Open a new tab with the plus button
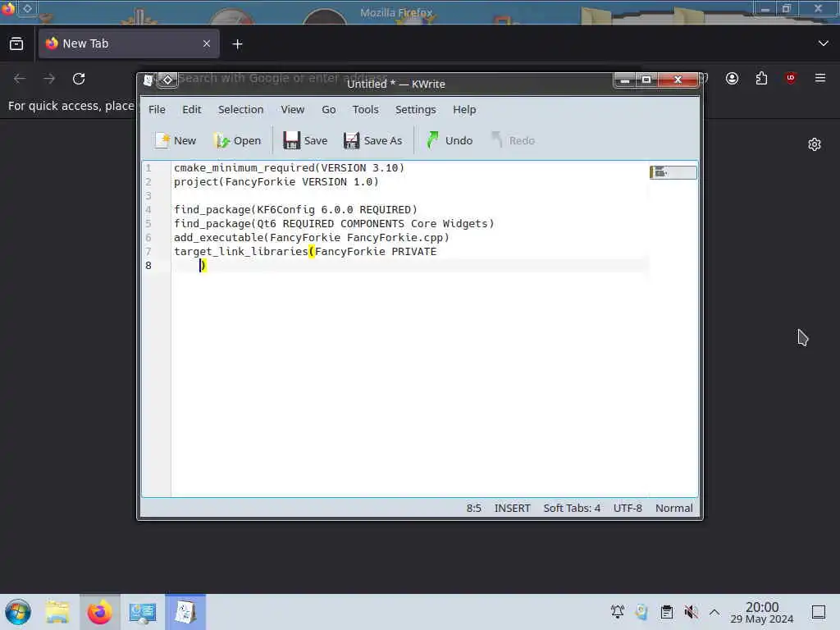The image size is (840, 630). coord(237,44)
